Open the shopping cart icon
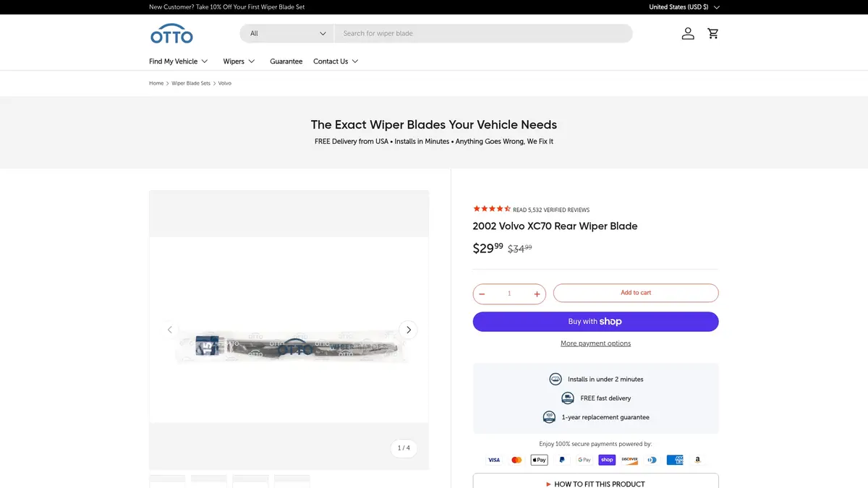Viewport: 868px width, 488px height. [713, 33]
